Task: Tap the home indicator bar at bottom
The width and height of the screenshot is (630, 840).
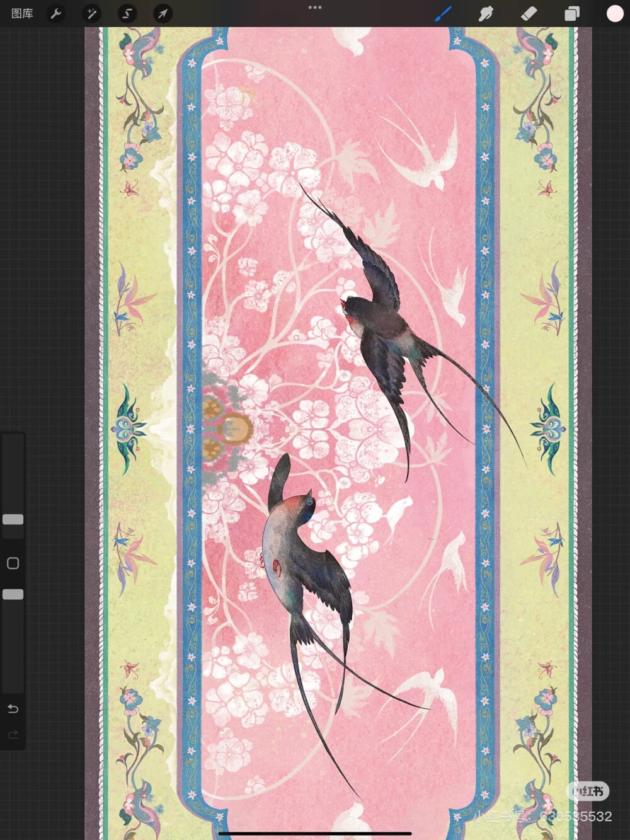Action: tap(315, 833)
